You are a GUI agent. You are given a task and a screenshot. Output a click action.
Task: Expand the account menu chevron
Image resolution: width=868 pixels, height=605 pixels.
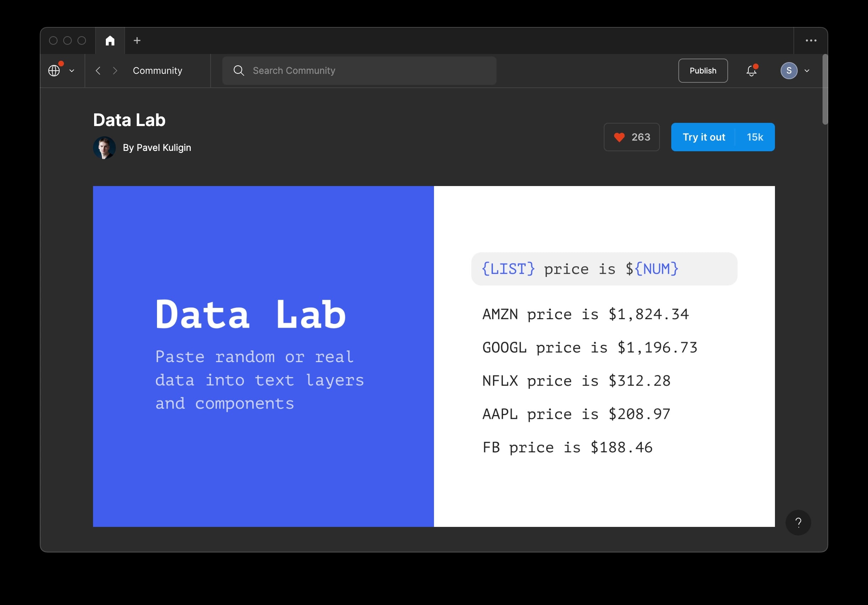(807, 71)
